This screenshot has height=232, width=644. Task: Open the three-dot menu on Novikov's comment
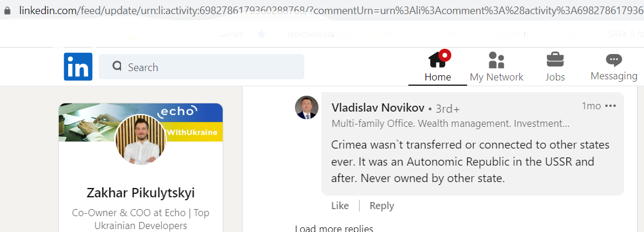[x=611, y=106]
